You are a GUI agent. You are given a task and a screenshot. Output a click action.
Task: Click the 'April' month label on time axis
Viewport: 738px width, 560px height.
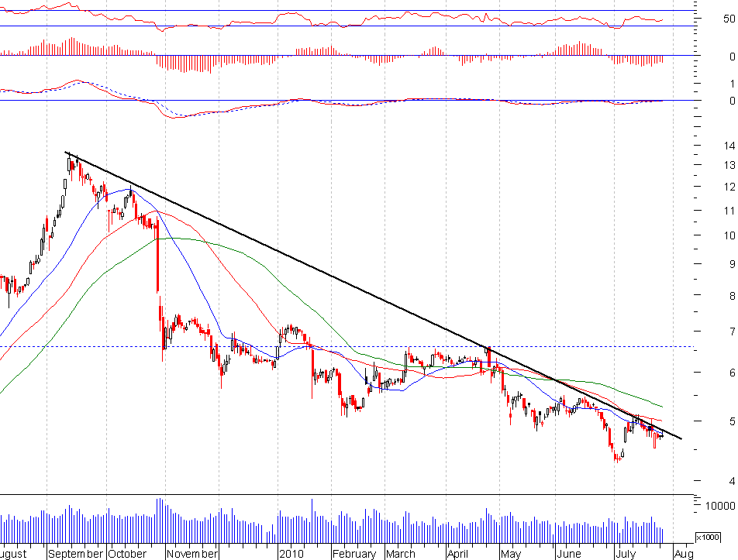point(457,554)
